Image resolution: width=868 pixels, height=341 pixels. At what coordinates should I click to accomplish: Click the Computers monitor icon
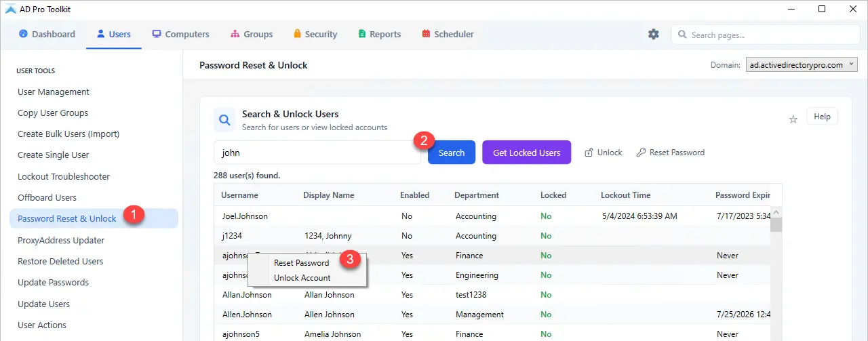tap(157, 34)
